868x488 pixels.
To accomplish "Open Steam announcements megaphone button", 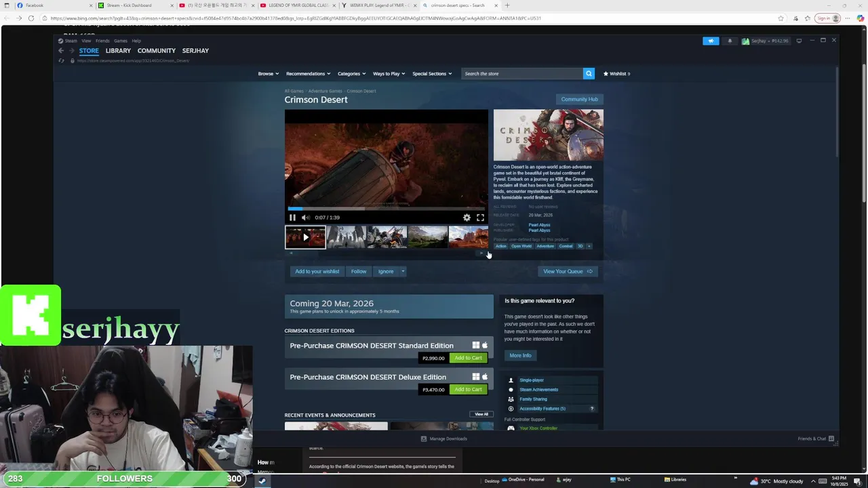I will [711, 41].
